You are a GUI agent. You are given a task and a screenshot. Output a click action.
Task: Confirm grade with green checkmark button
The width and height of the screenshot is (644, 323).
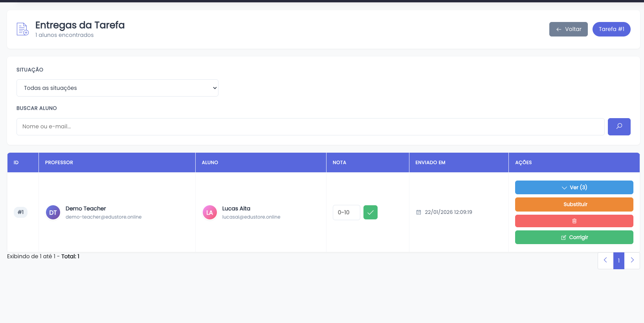coord(370,212)
